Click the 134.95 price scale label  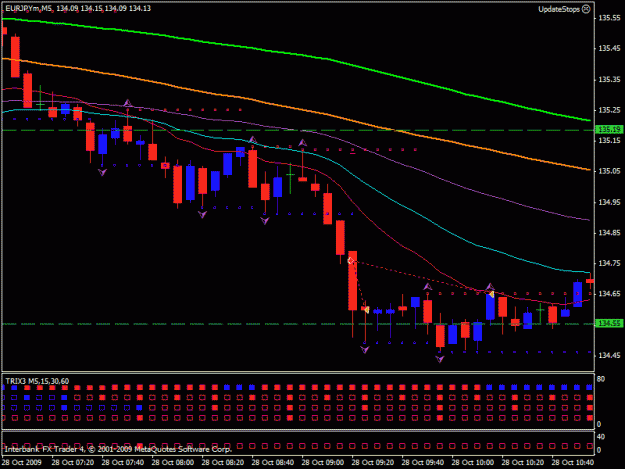coord(609,202)
